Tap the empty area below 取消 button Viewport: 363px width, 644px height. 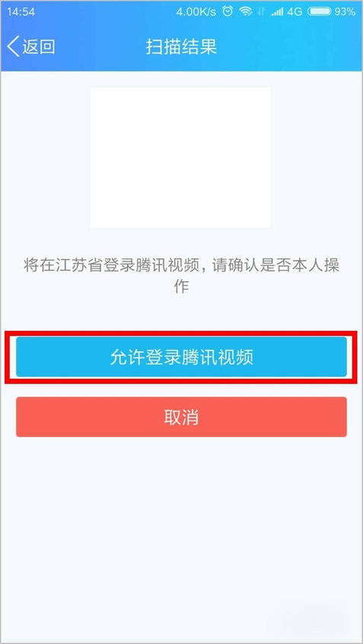(x=181, y=534)
